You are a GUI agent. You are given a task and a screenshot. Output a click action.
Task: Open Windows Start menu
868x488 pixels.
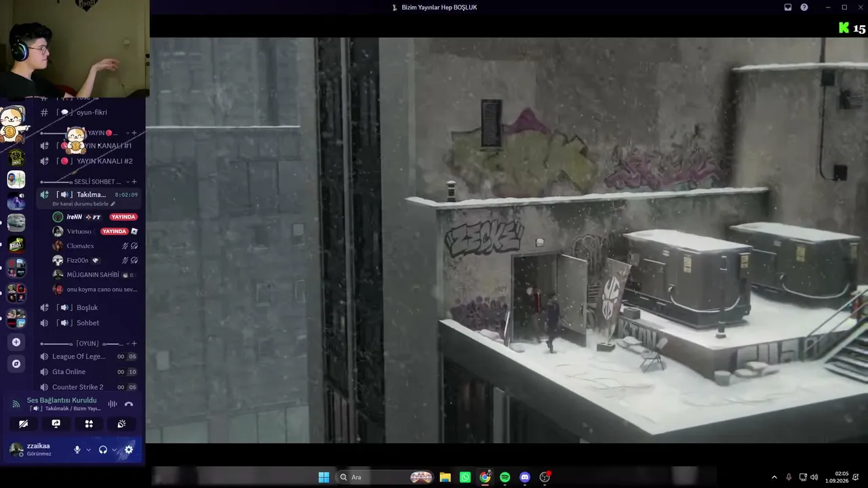point(323,477)
